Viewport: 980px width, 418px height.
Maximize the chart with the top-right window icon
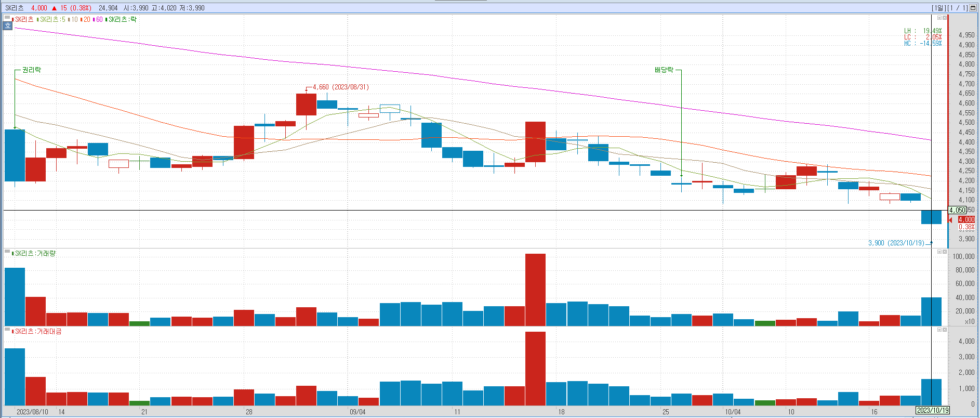pos(973,8)
